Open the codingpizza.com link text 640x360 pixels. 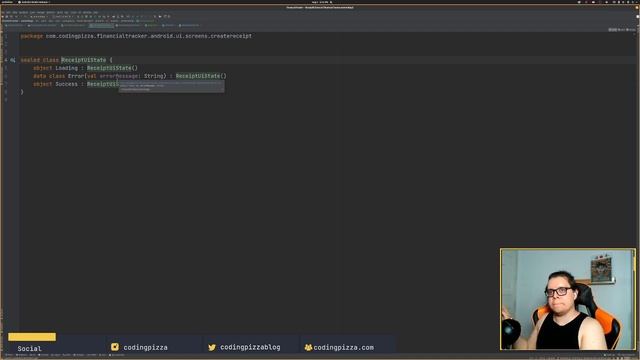[x=344, y=347]
